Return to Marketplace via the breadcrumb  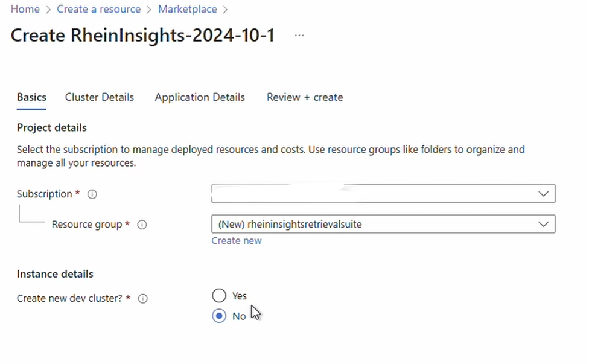(x=188, y=9)
